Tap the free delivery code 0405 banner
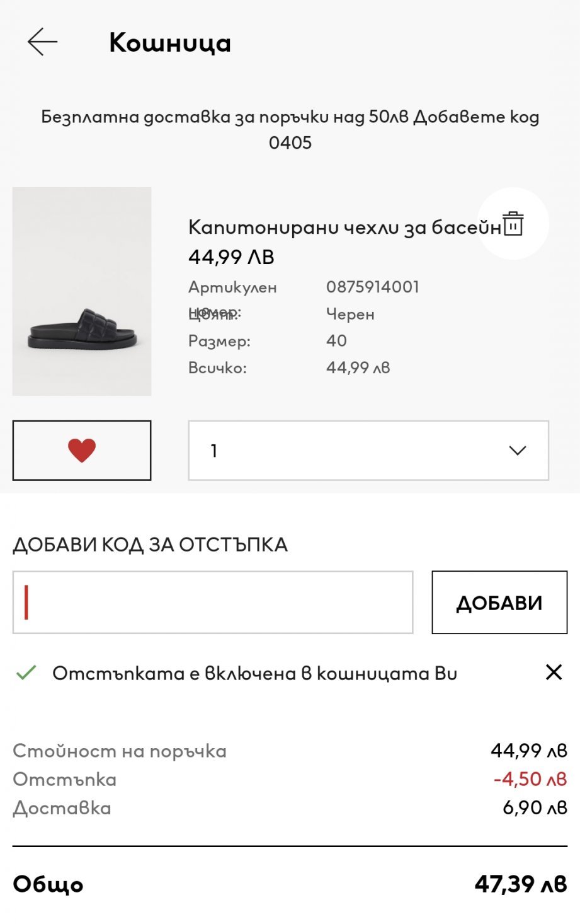The height and width of the screenshot is (924, 580). (290, 129)
